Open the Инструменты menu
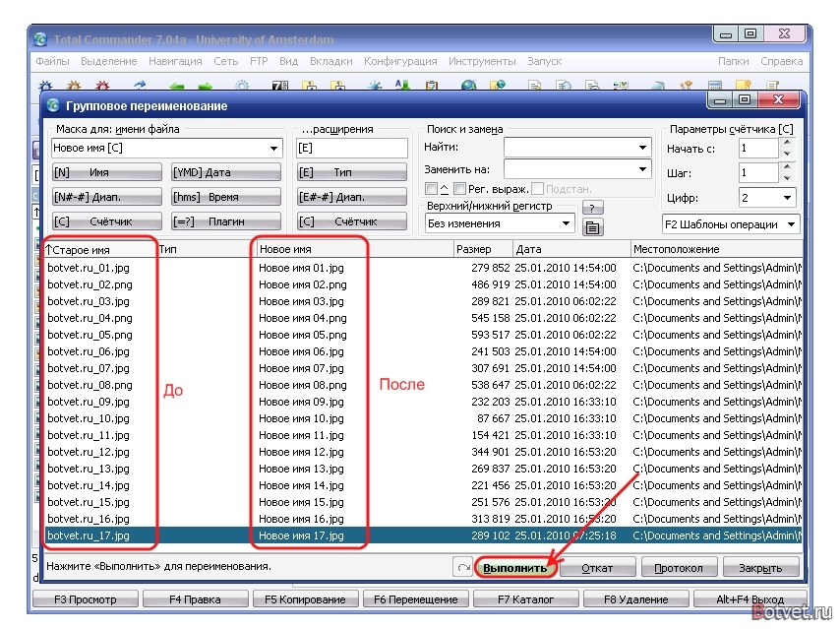 (x=482, y=61)
